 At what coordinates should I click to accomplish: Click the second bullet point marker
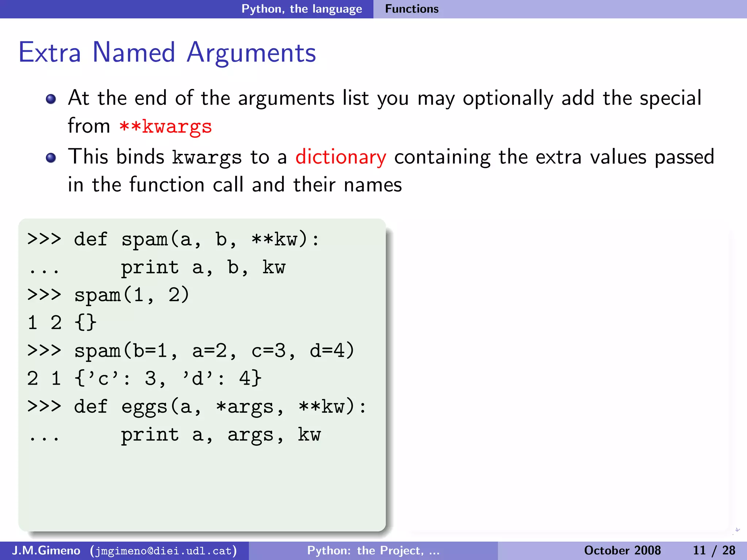click(51, 158)
